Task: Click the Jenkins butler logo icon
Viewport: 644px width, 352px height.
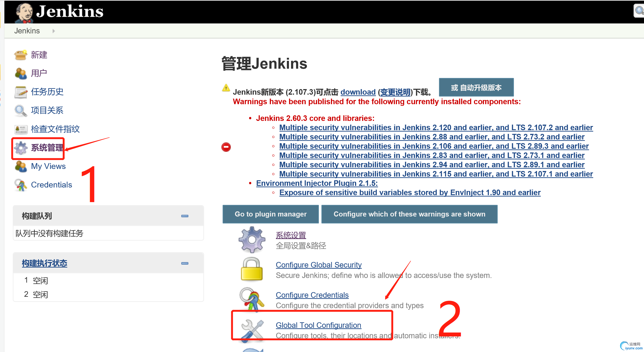Action: coord(24,12)
